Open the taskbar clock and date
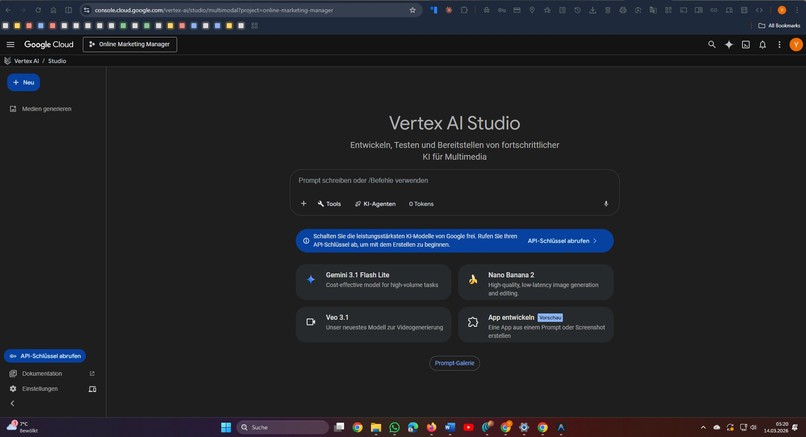The height and width of the screenshot is (437, 806). (x=776, y=427)
